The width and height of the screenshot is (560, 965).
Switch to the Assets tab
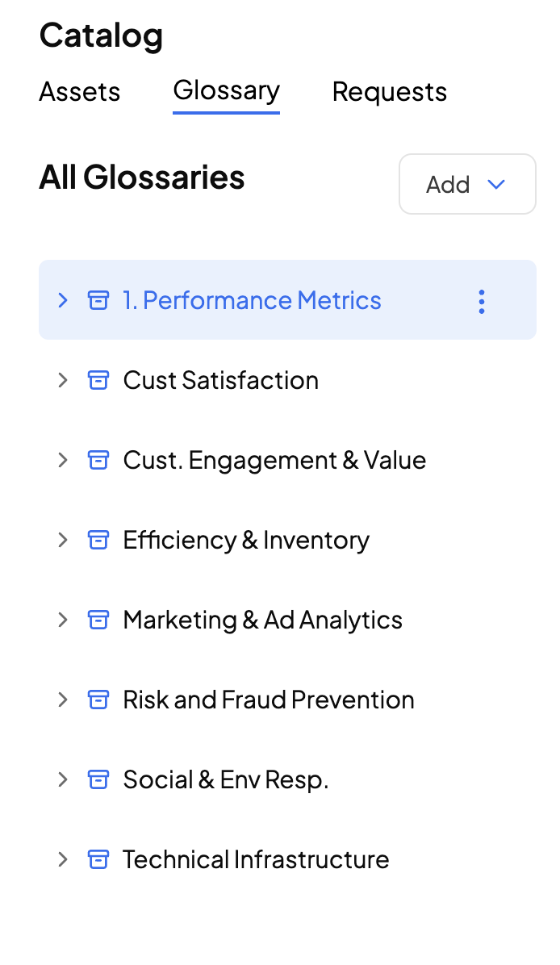pyautogui.click(x=80, y=91)
